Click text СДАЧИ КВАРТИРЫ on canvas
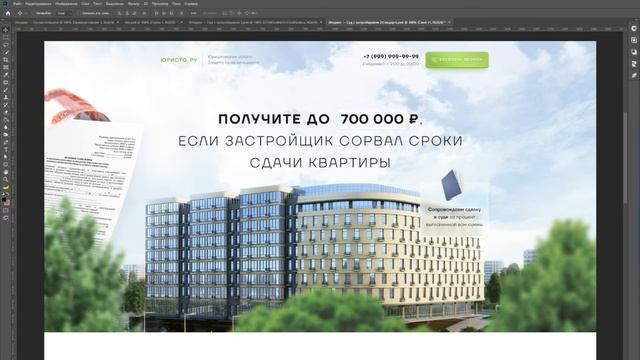 click(320, 163)
